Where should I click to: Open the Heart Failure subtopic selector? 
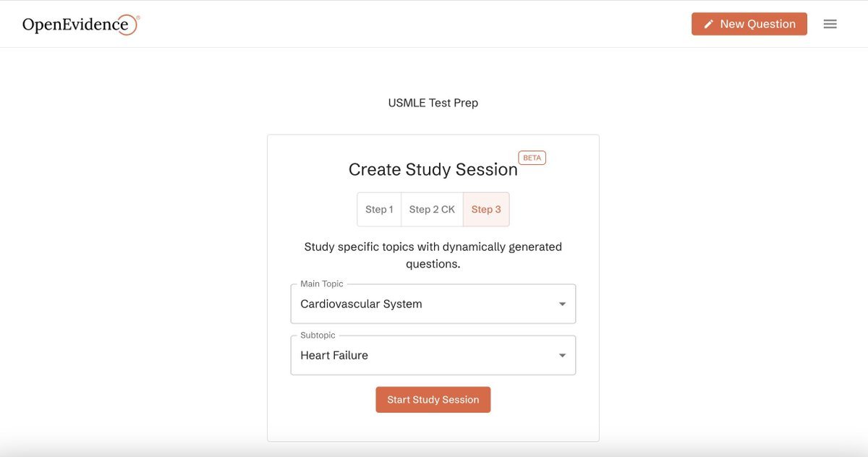coord(433,355)
